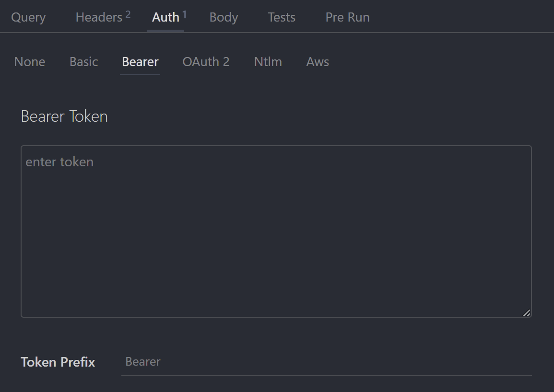The height and width of the screenshot is (392, 554).
Task: Click the resize handle of the token box
Action: [527, 312]
